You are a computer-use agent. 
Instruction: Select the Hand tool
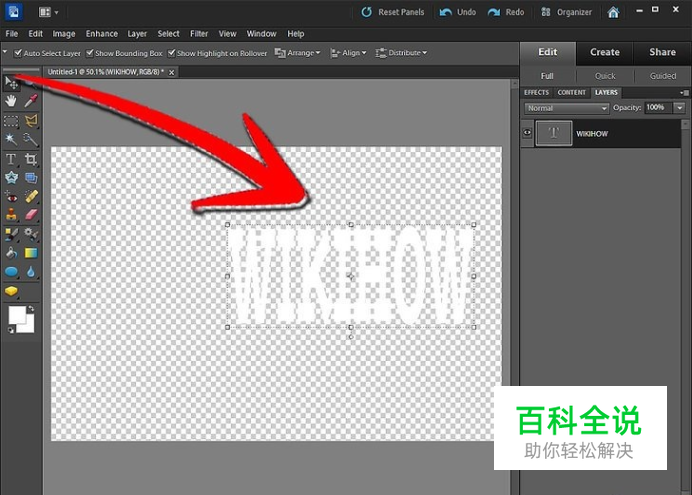point(11,101)
